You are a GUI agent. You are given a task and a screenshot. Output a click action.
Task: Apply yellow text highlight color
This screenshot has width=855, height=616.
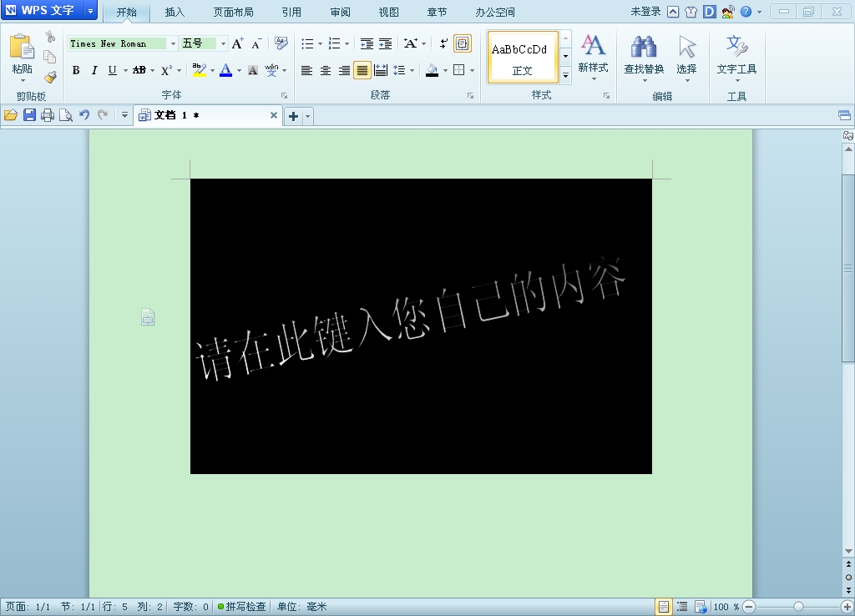(199, 70)
